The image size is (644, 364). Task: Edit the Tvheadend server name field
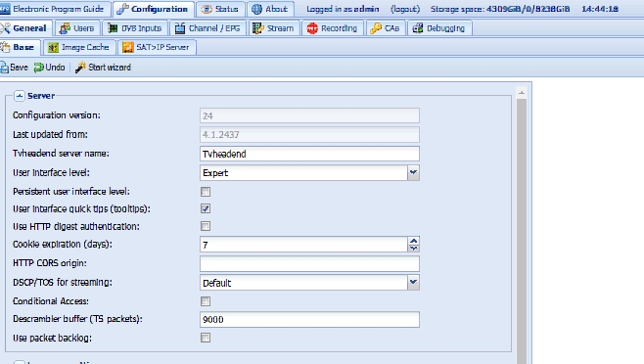(x=309, y=154)
